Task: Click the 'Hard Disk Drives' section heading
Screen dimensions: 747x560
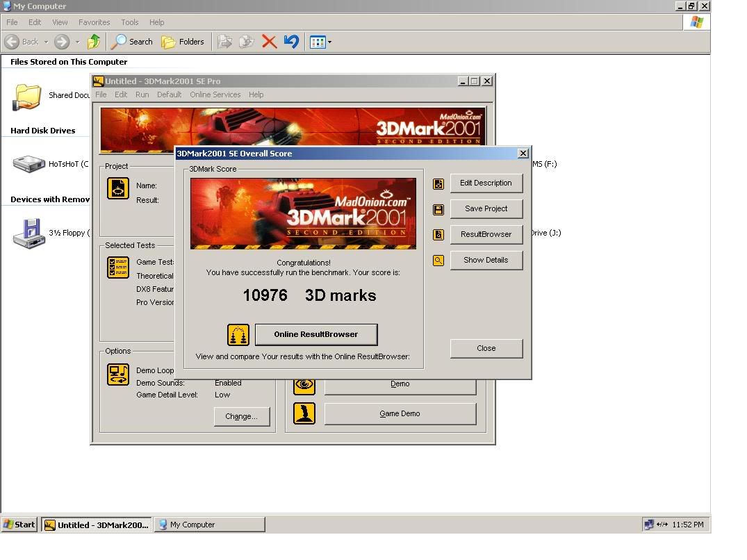Action: (x=43, y=131)
